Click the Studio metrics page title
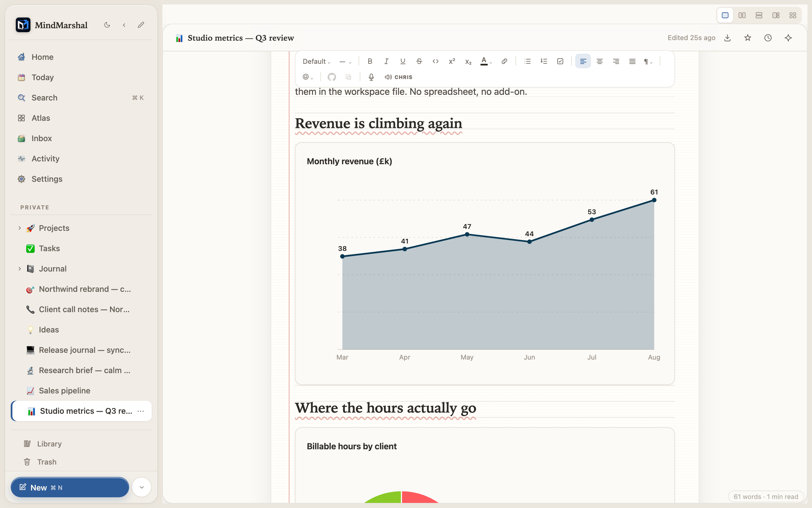 [241, 38]
